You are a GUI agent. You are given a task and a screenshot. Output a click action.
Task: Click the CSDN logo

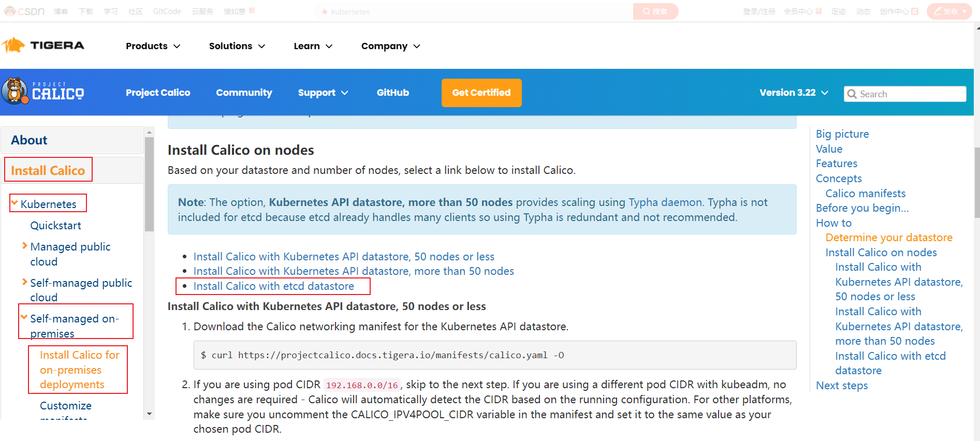point(24,11)
